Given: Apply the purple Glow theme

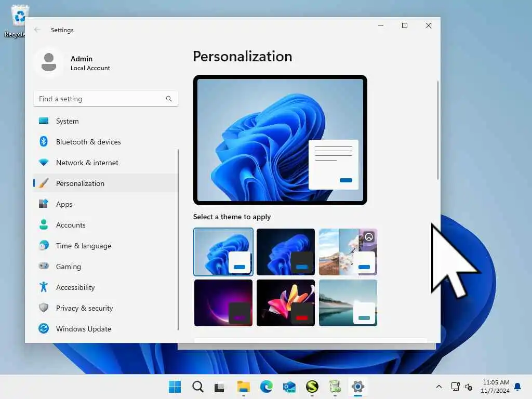Looking at the screenshot, I should [223, 303].
